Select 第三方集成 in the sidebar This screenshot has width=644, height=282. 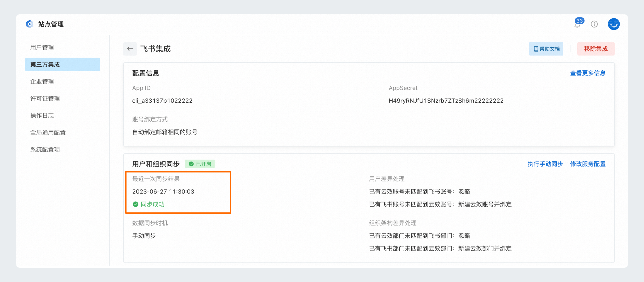[x=63, y=64]
